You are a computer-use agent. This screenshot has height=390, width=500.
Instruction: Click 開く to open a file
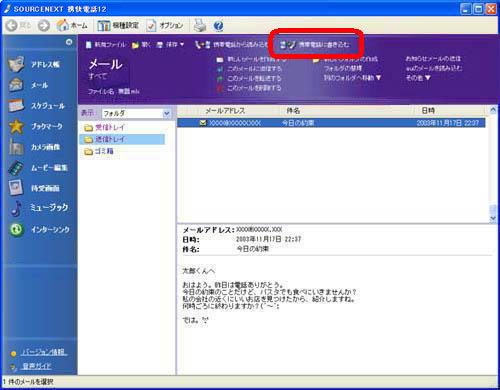coord(141,45)
